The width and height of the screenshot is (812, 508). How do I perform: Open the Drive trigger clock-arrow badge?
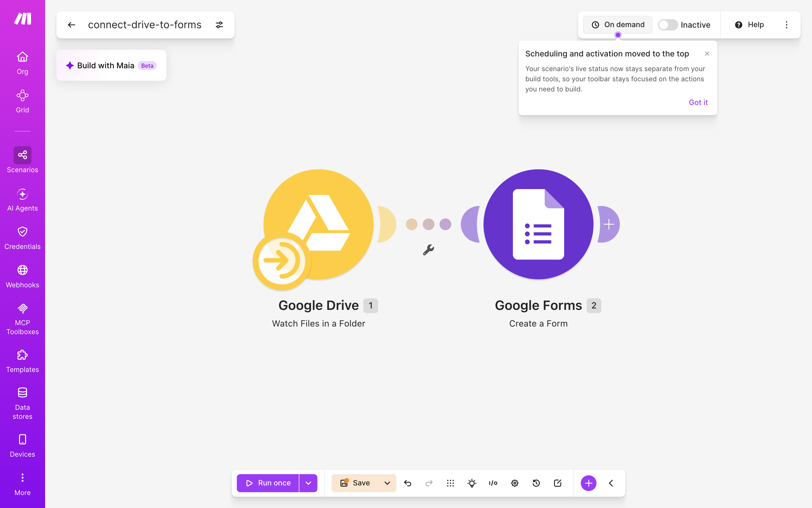(282, 261)
